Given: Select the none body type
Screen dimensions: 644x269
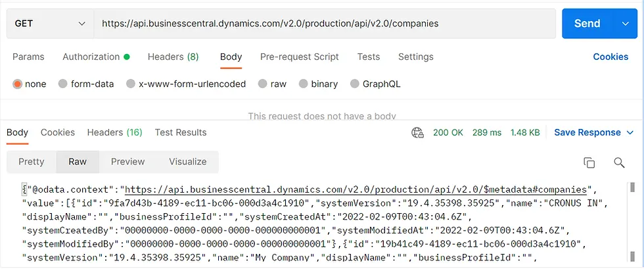Looking at the screenshot, I should coord(17,84).
